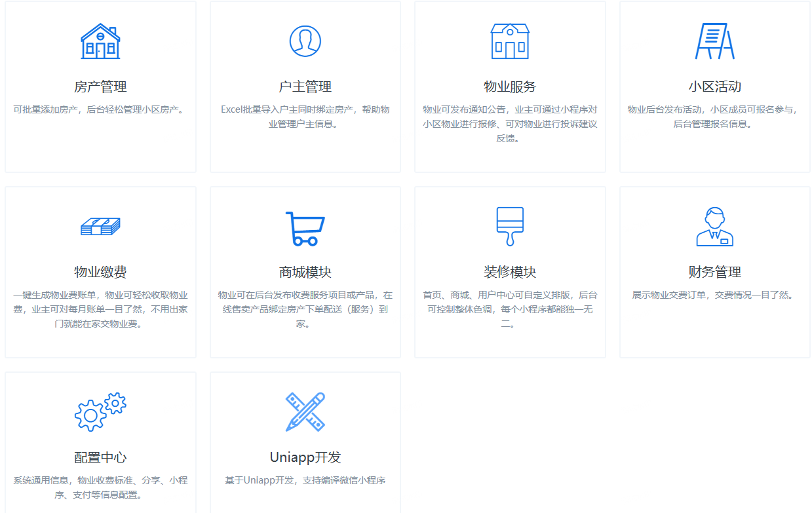Select the user profile icon for 户主管理
Image resolution: width=812 pixels, height=513 pixels.
(305, 41)
